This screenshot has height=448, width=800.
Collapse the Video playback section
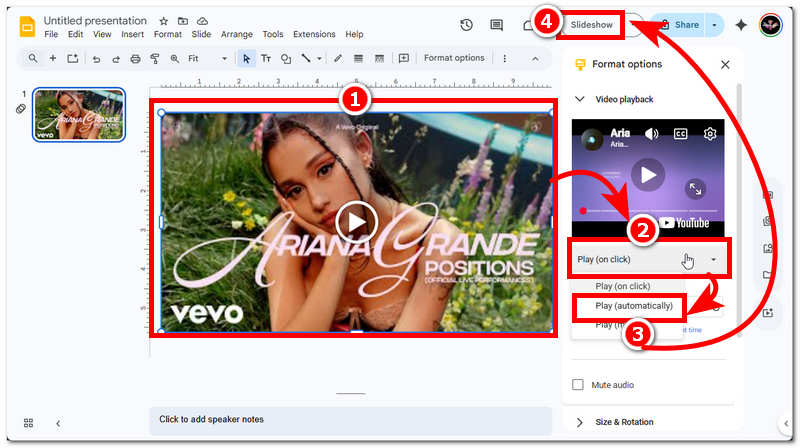tap(579, 99)
